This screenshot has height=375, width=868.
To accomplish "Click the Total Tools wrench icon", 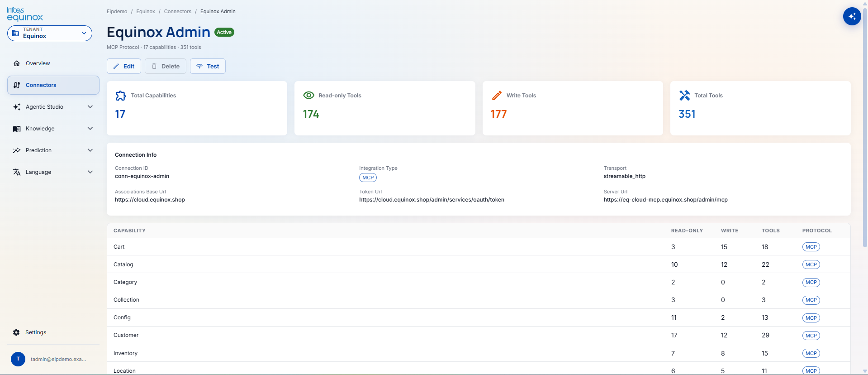I will tap(684, 96).
